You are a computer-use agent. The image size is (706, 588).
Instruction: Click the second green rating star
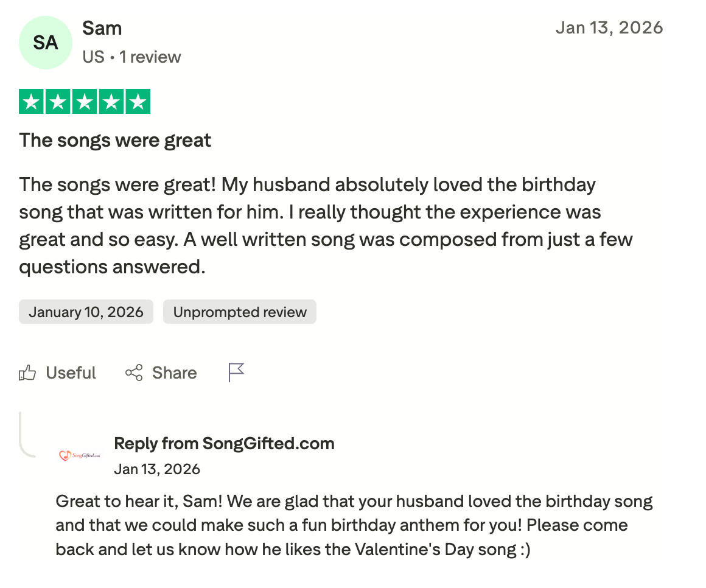click(x=58, y=102)
